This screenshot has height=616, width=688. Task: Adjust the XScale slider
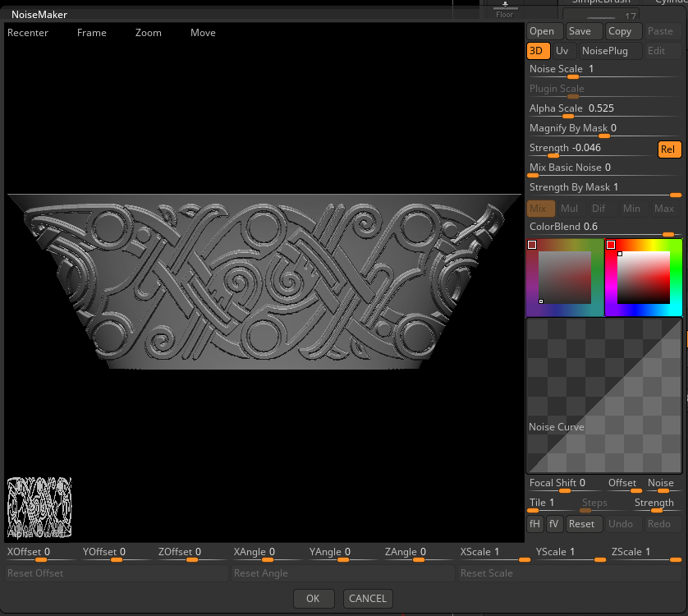(x=494, y=554)
